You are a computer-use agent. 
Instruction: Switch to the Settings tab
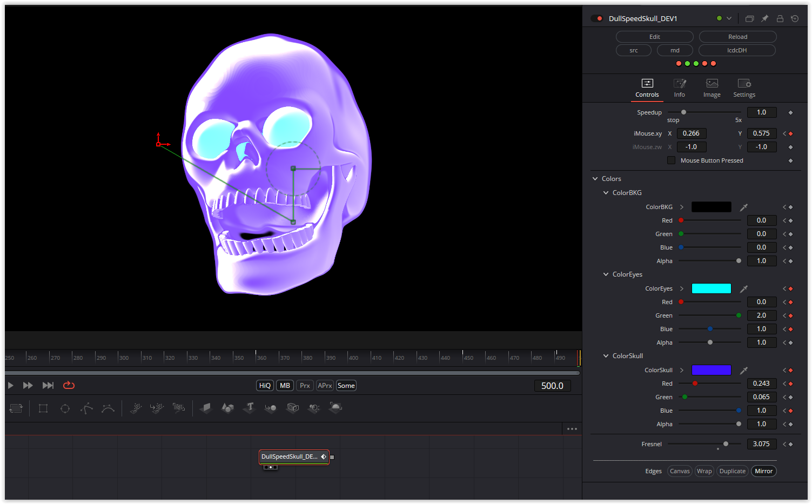pyautogui.click(x=744, y=88)
